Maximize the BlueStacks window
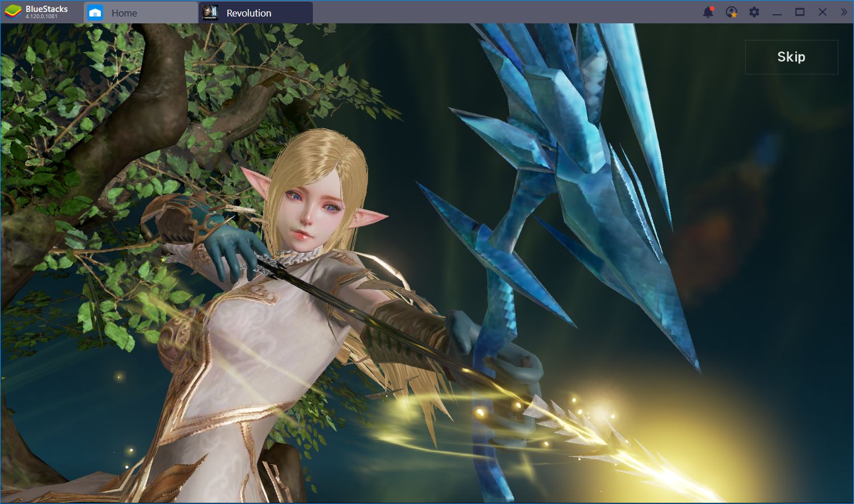This screenshot has height=504, width=854. (x=800, y=12)
